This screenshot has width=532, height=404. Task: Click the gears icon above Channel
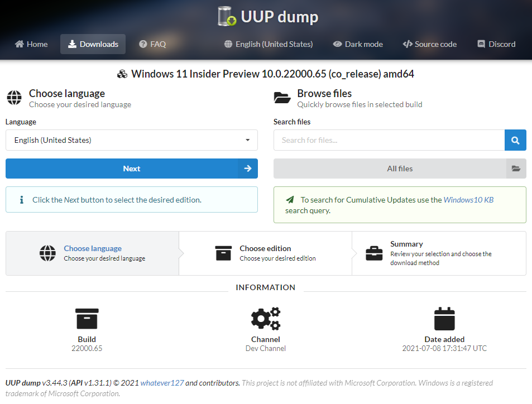point(266,319)
